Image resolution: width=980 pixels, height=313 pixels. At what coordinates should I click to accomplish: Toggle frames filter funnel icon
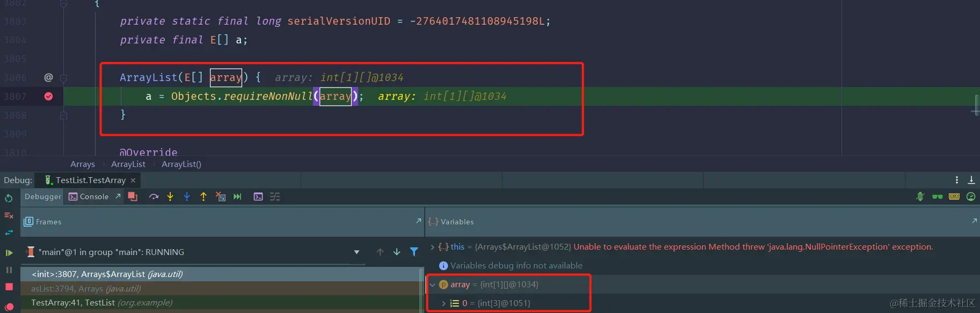[414, 252]
